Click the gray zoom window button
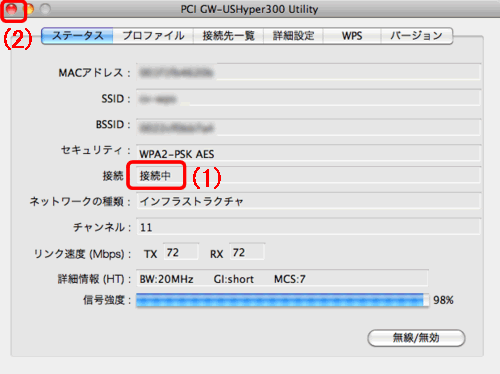This screenshot has height=374, width=500. point(45,9)
